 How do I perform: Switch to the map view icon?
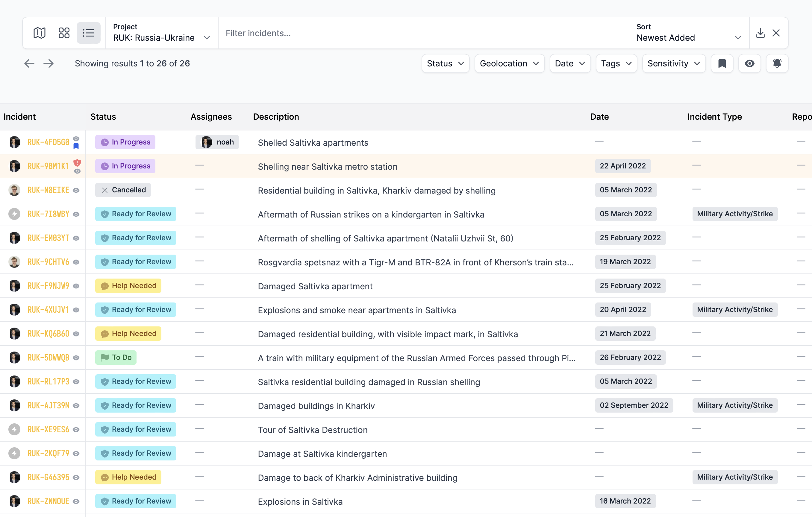[40, 33]
